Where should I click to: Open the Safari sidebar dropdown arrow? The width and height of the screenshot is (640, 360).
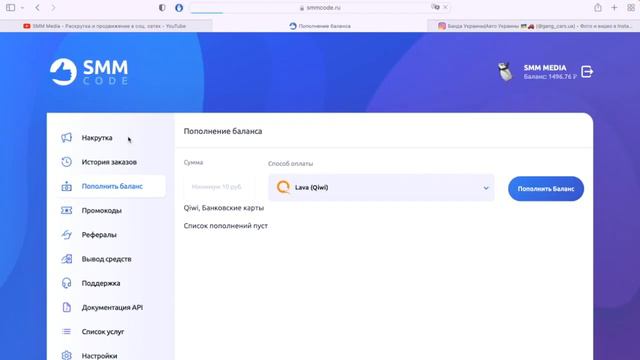click(x=22, y=7)
